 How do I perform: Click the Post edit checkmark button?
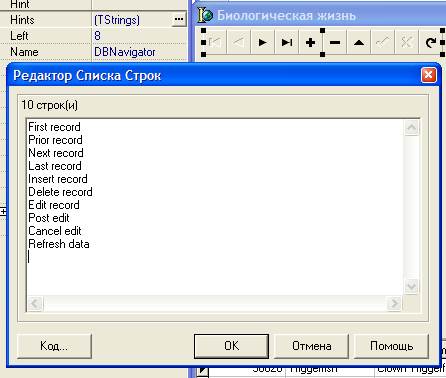tap(383, 42)
